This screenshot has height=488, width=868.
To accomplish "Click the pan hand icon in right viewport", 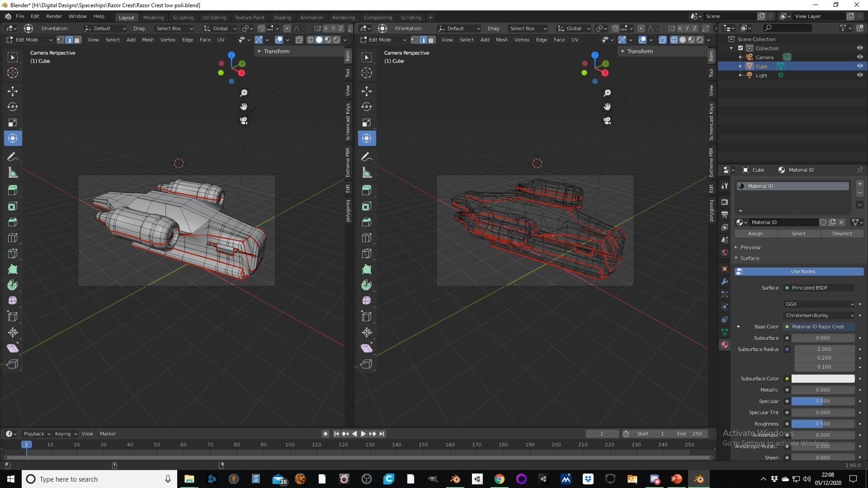I will pos(607,107).
